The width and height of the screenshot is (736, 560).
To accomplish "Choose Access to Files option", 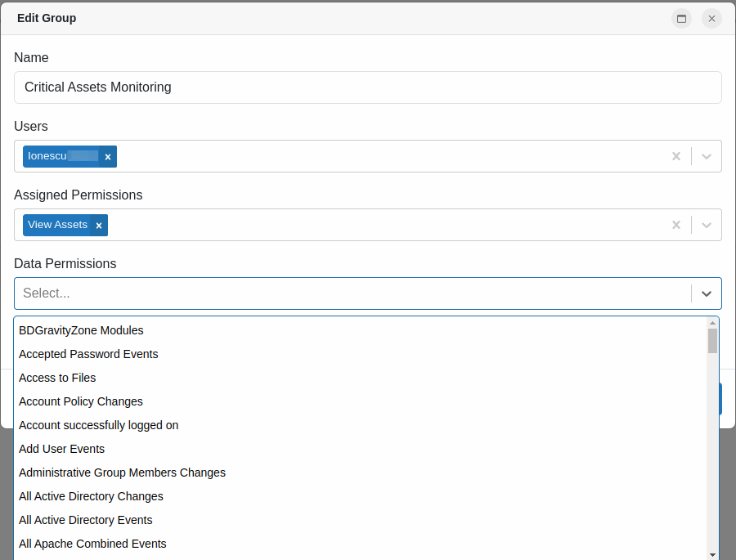I will (57, 378).
